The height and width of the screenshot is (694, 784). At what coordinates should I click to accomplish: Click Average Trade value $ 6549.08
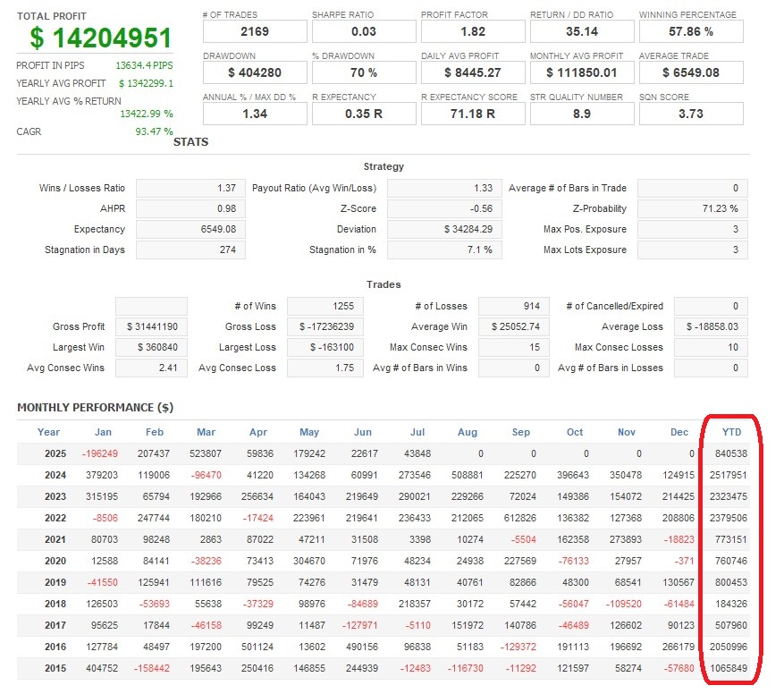tap(691, 72)
